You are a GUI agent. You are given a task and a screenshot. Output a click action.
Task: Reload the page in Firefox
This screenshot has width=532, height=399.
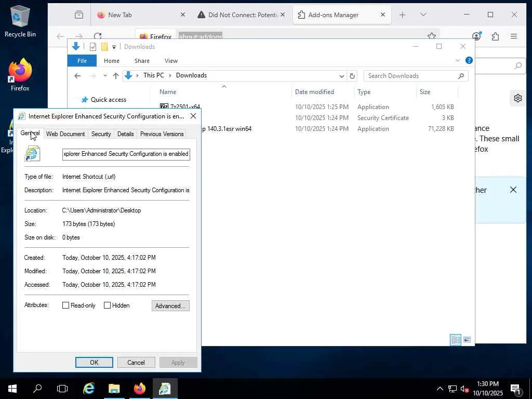point(98,36)
